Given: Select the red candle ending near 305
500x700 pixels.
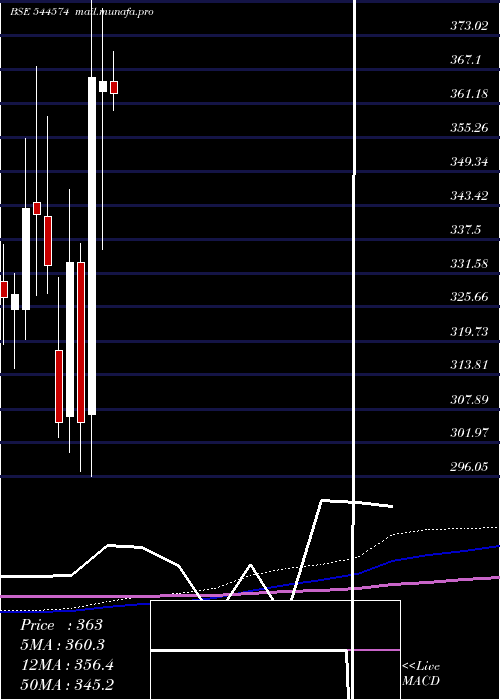Looking at the screenshot, I should pos(59,386).
